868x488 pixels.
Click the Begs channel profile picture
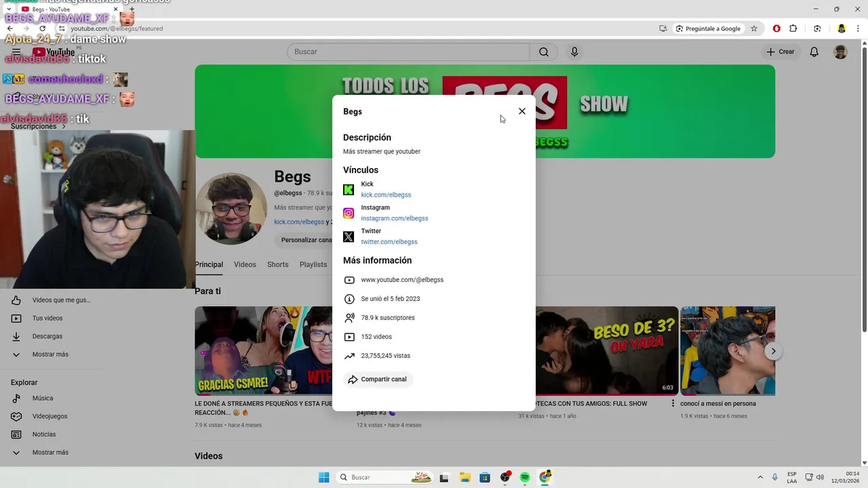point(231,209)
